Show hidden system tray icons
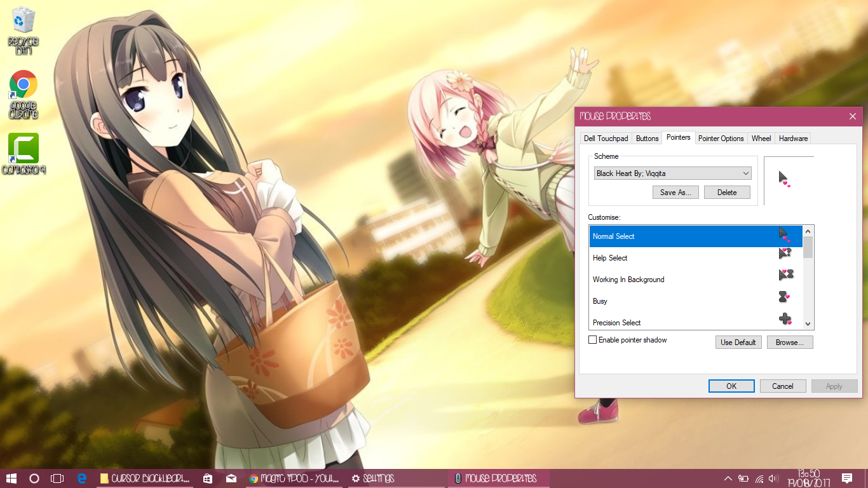Screen dimensions: 868x488 point(728,478)
